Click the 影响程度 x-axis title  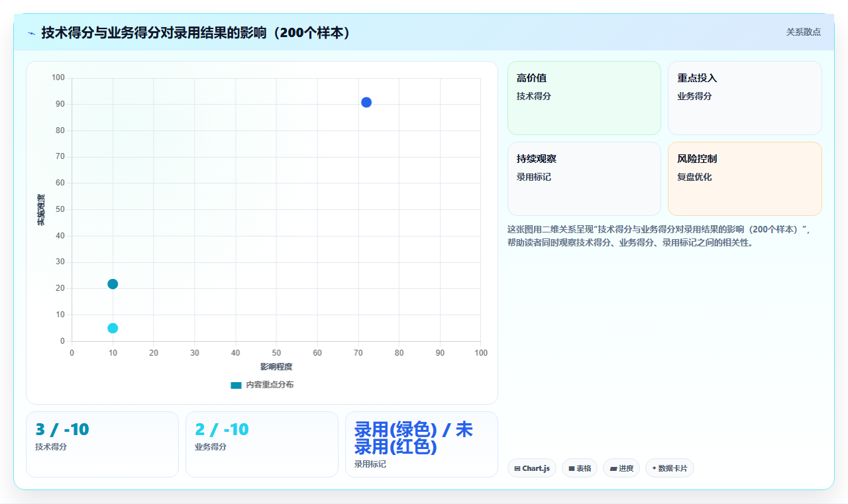click(x=276, y=367)
